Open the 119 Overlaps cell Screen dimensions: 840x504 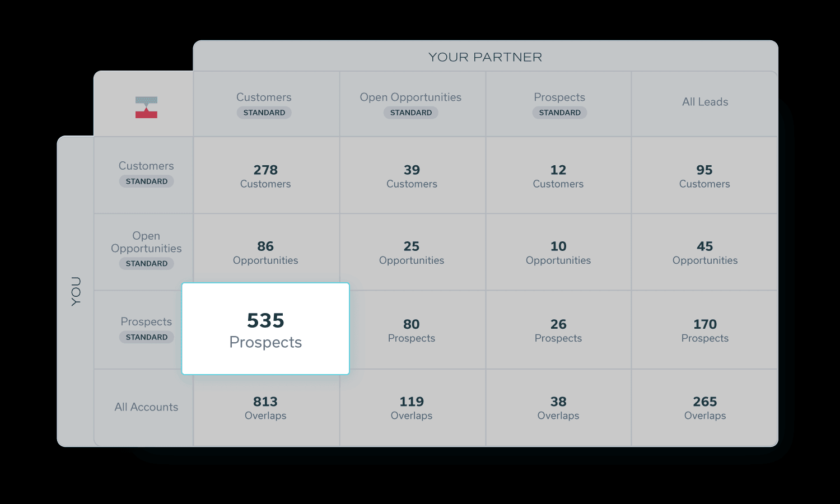[x=412, y=408]
